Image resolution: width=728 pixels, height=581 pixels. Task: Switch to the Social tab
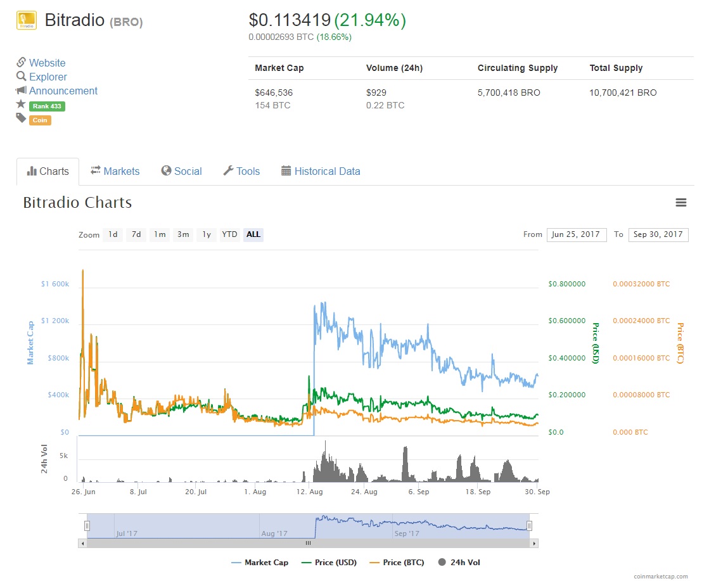tap(182, 171)
